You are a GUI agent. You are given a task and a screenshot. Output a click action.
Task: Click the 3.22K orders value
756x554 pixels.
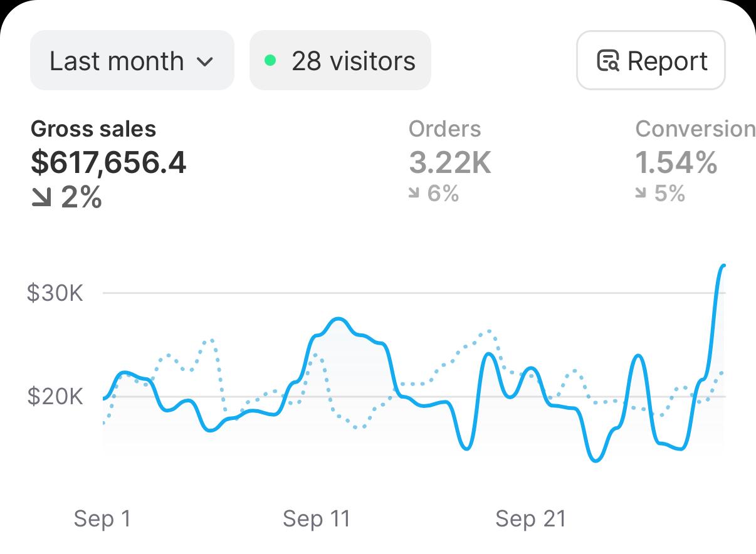click(449, 163)
